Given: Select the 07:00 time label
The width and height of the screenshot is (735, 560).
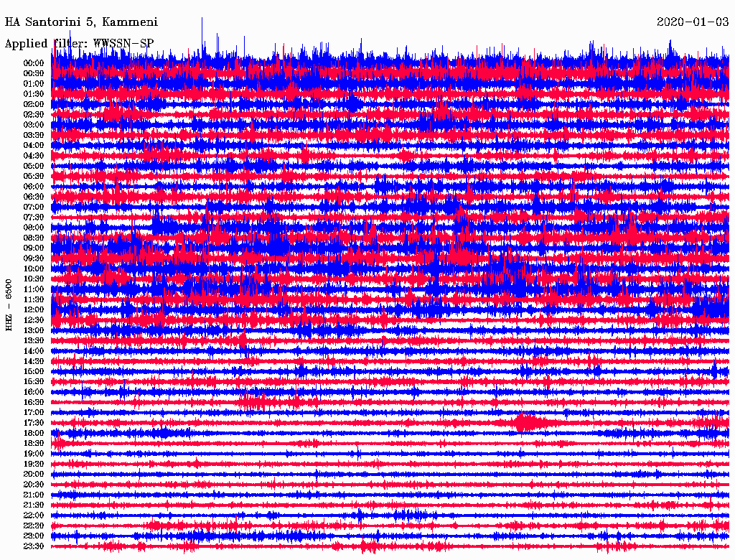Looking at the screenshot, I should click(34, 207).
